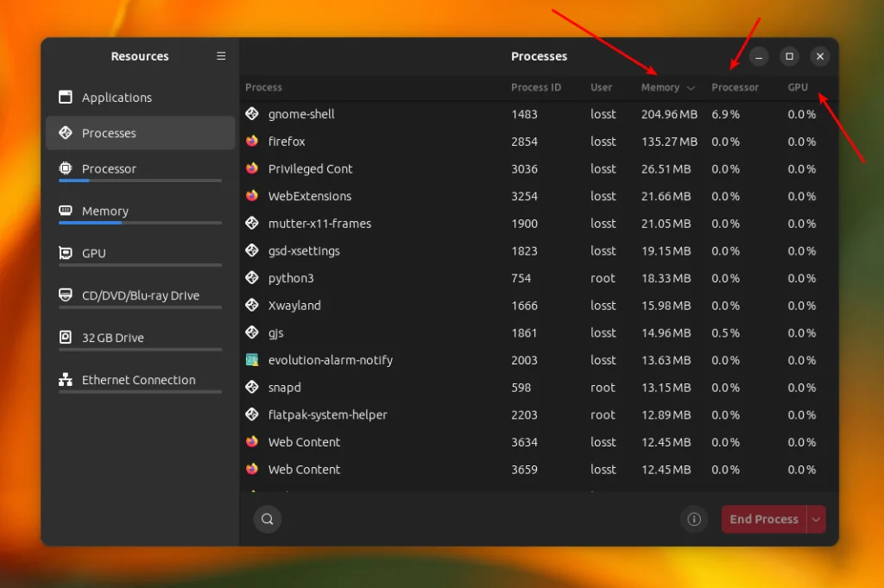
Task: Click process ID 1861
Action: [524, 333]
